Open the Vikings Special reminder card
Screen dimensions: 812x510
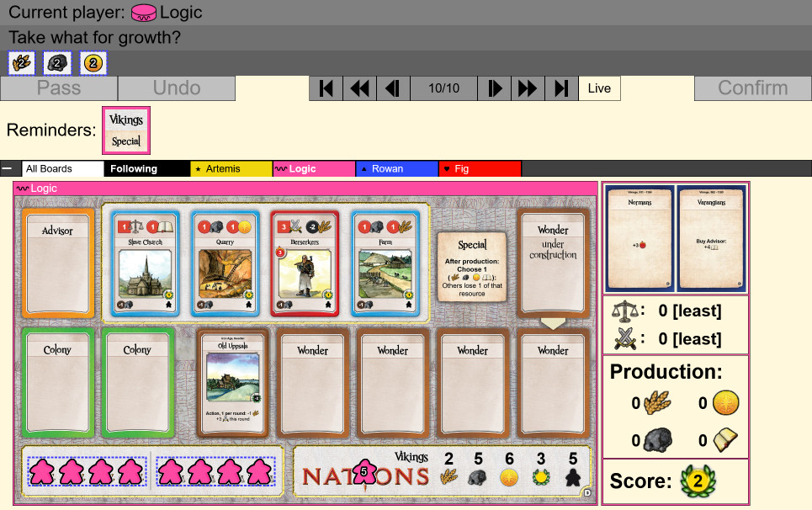pyautogui.click(x=126, y=130)
